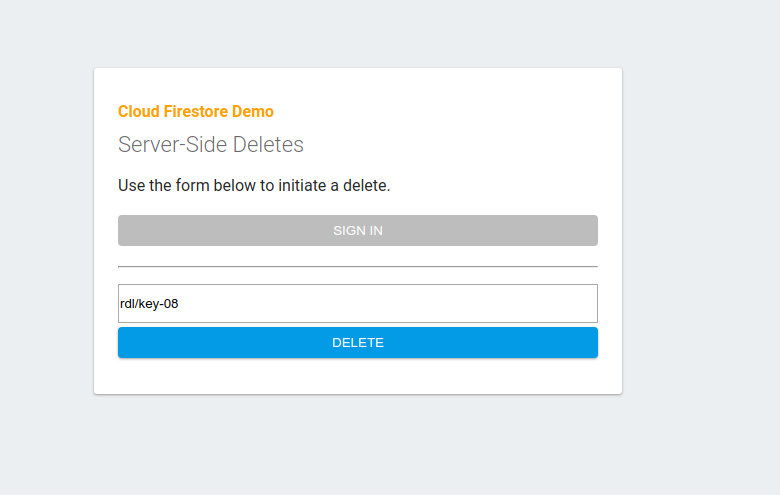Click the orange Cloud Firestore Demo title
780x495 pixels.
195,111
